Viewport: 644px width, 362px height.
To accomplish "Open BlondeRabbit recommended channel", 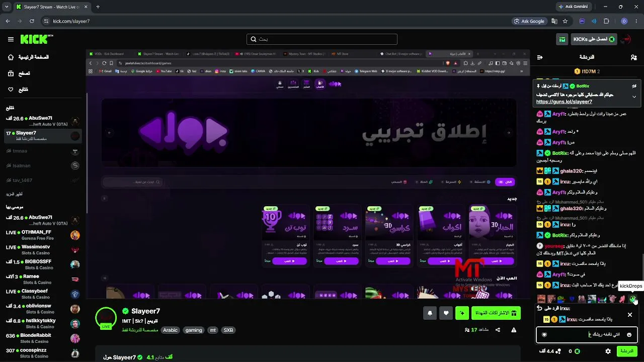I will [x=43, y=338].
